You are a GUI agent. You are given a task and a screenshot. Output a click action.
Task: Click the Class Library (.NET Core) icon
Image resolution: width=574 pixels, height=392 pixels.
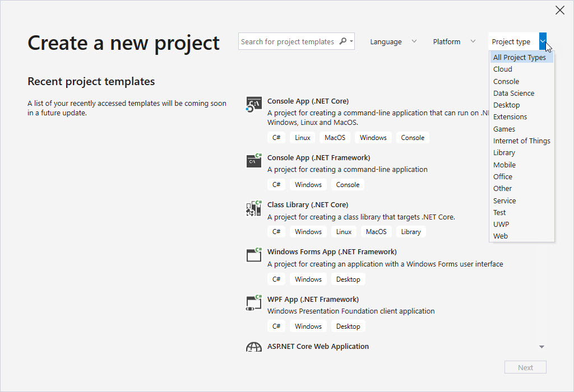tap(254, 208)
